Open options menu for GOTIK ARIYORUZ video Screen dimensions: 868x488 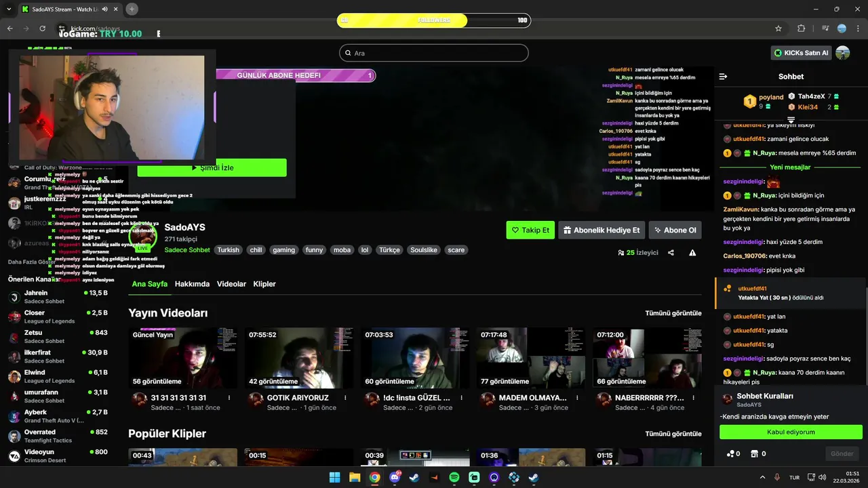coord(345,398)
